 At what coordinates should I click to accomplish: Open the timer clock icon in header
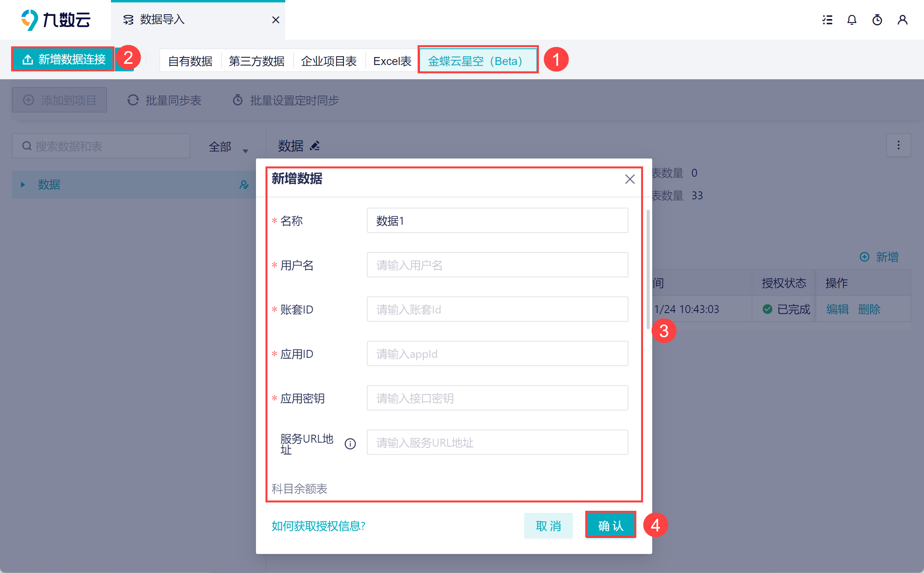point(877,20)
